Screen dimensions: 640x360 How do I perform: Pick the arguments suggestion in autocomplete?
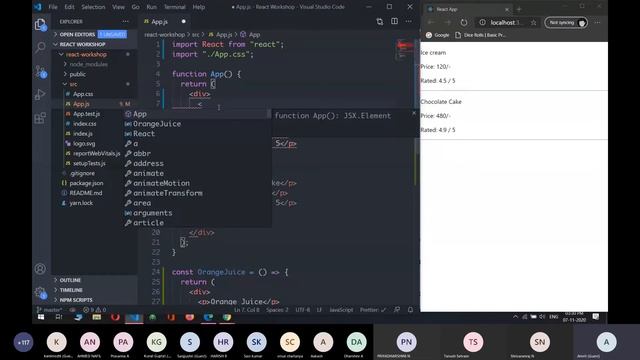tap(197, 213)
